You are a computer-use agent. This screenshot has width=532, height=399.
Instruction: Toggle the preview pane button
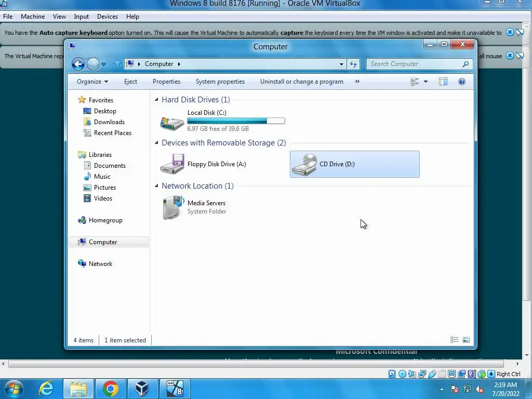443,82
